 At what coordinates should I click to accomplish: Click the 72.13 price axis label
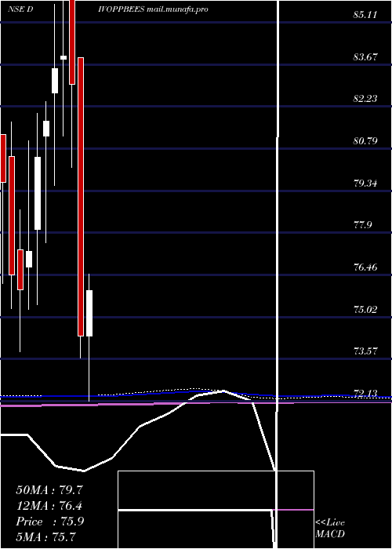[366, 394]
